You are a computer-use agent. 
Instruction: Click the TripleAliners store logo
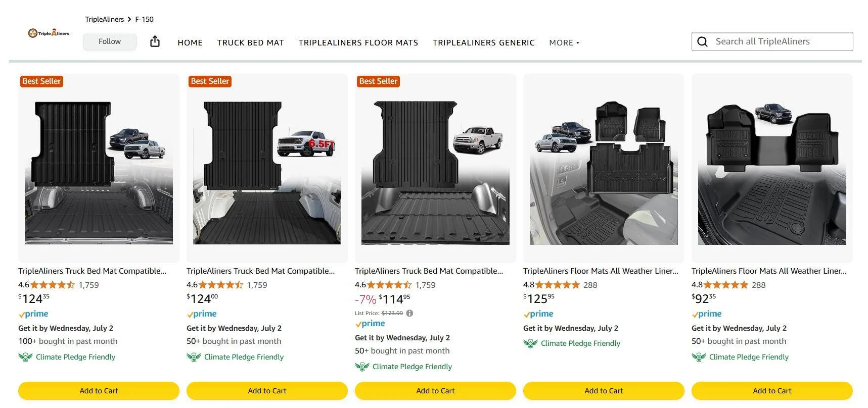(49, 33)
